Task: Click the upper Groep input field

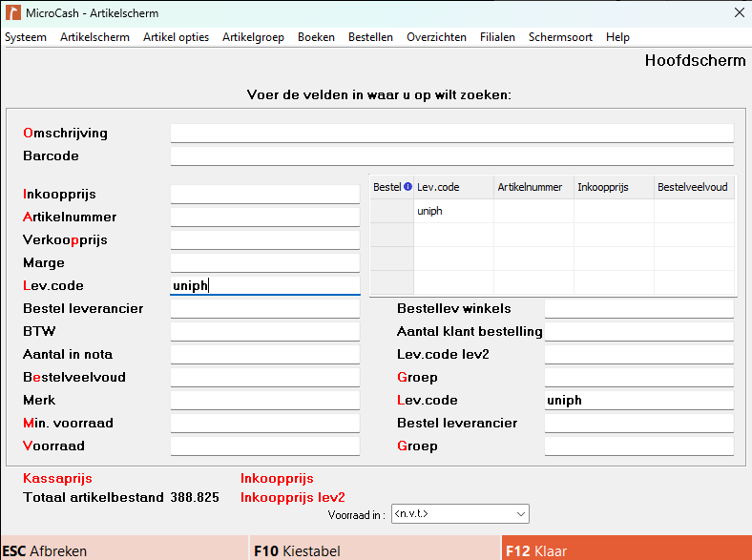Action: pyautogui.click(x=638, y=378)
